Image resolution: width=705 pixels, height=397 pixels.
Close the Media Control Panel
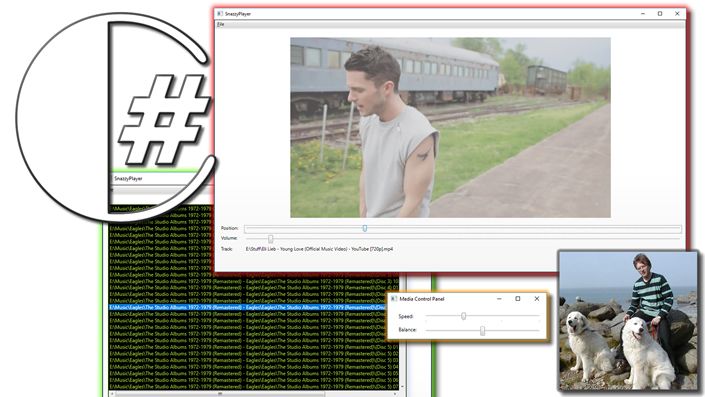(x=536, y=299)
